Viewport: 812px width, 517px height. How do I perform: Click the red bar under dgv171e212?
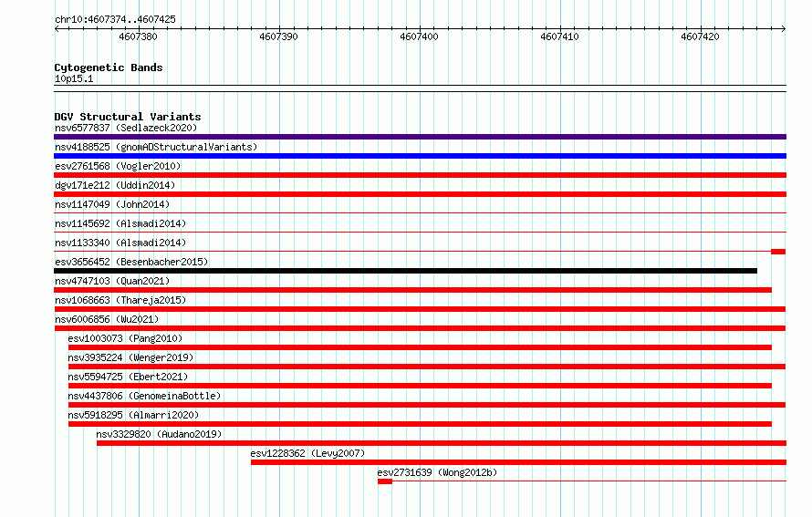point(420,194)
